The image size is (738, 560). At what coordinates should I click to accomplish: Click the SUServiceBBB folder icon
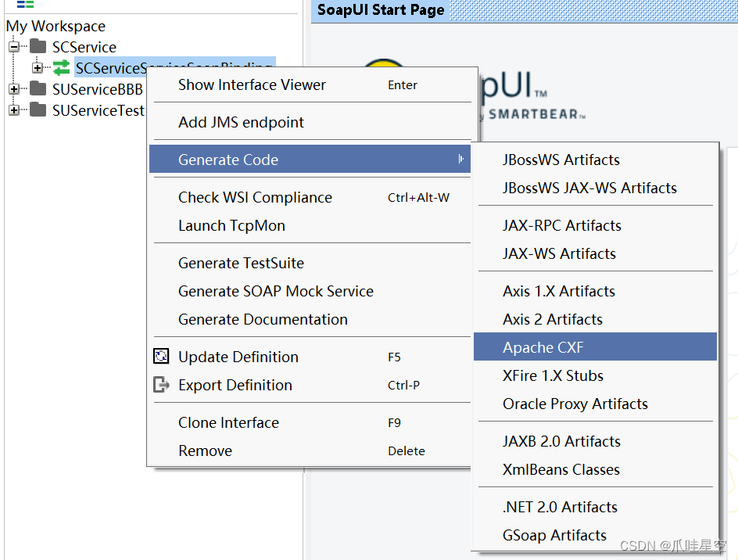[x=38, y=88]
